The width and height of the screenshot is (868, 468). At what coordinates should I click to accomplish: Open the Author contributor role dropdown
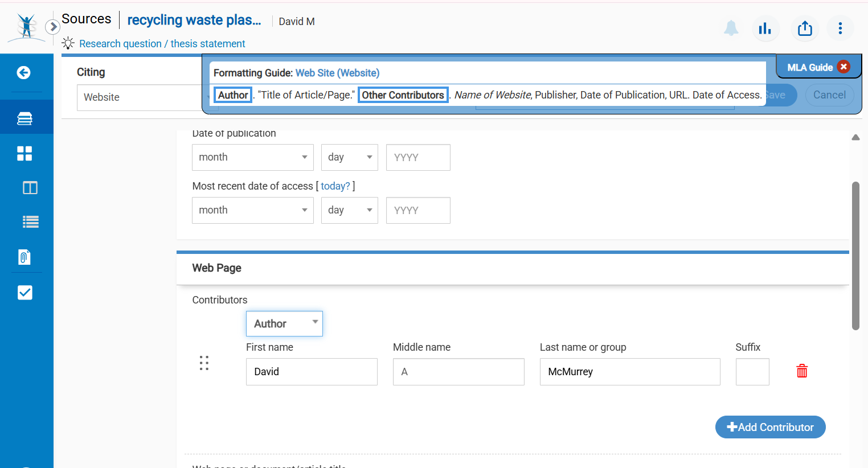[x=284, y=323]
